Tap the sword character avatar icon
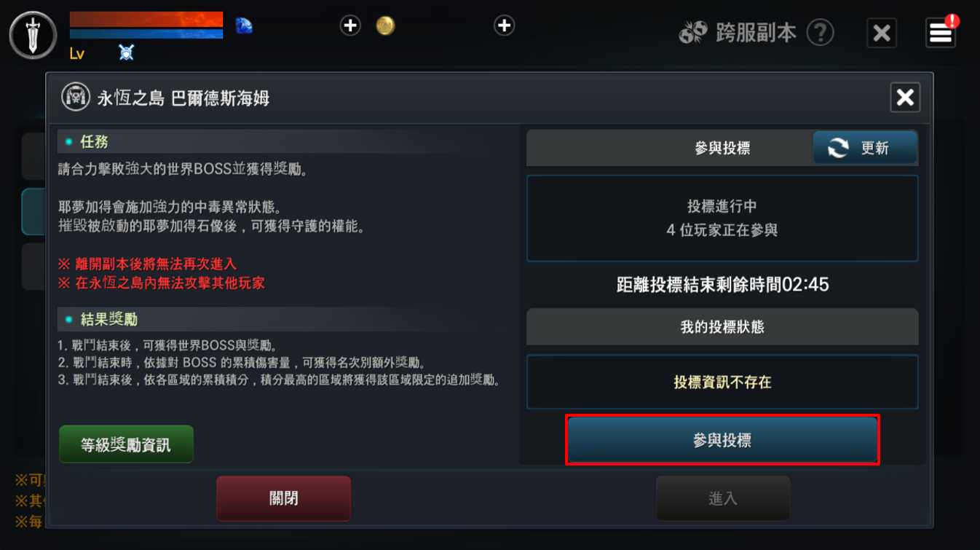The image size is (980, 550). pos(33,35)
